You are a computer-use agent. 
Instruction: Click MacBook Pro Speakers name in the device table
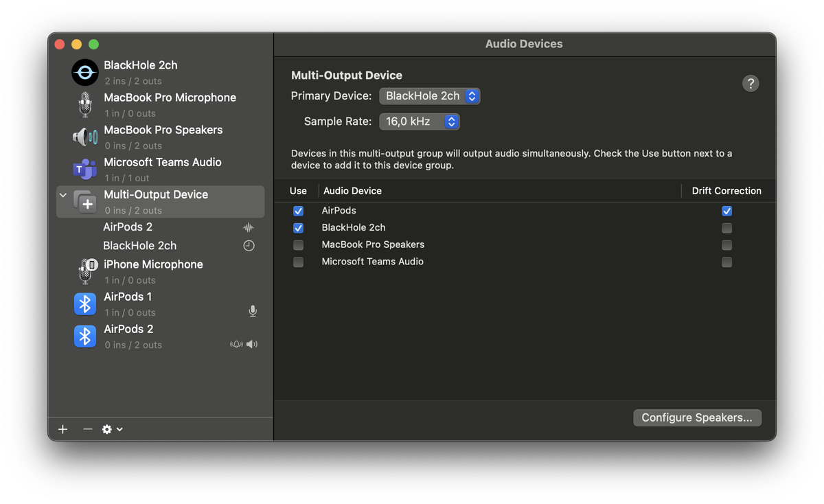[x=373, y=245]
